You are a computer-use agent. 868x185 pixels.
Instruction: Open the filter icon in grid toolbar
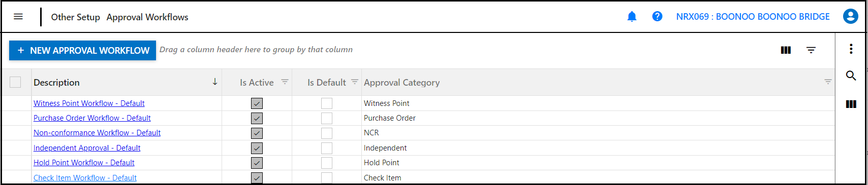coord(811,50)
